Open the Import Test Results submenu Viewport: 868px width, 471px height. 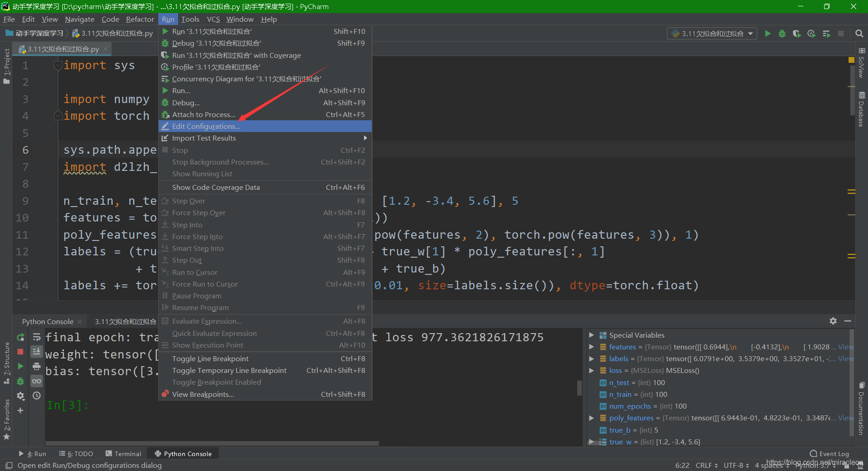pos(204,138)
